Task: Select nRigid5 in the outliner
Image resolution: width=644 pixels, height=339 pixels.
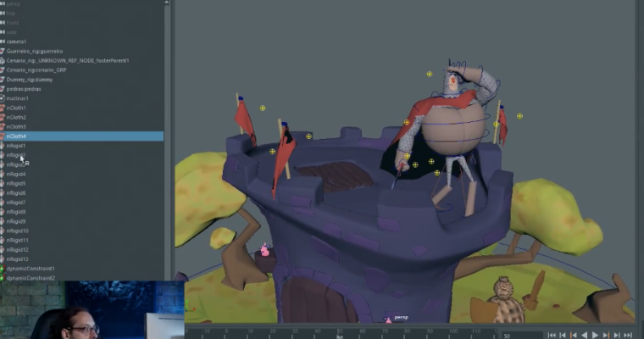Action: pyautogui.click(x=17, y=184)
